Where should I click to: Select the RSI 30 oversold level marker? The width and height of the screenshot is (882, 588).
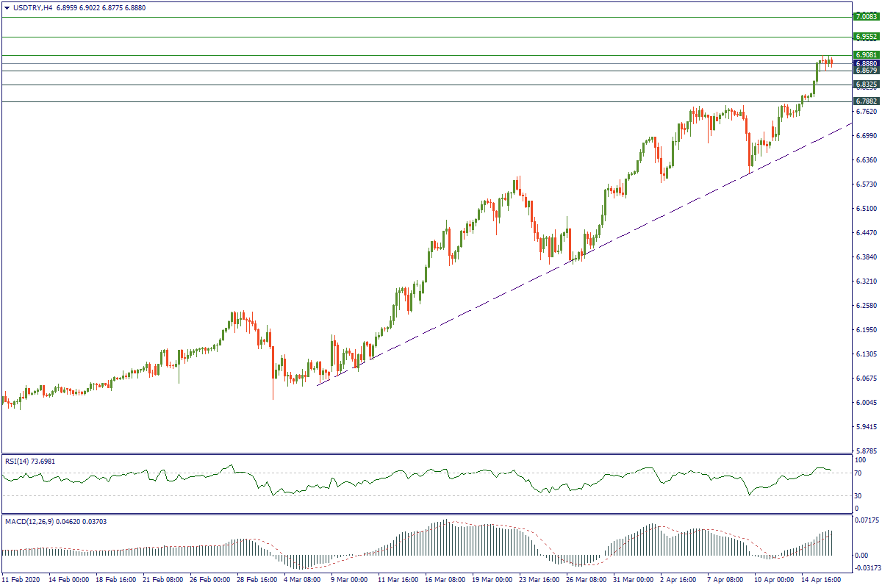click(859, 495)
